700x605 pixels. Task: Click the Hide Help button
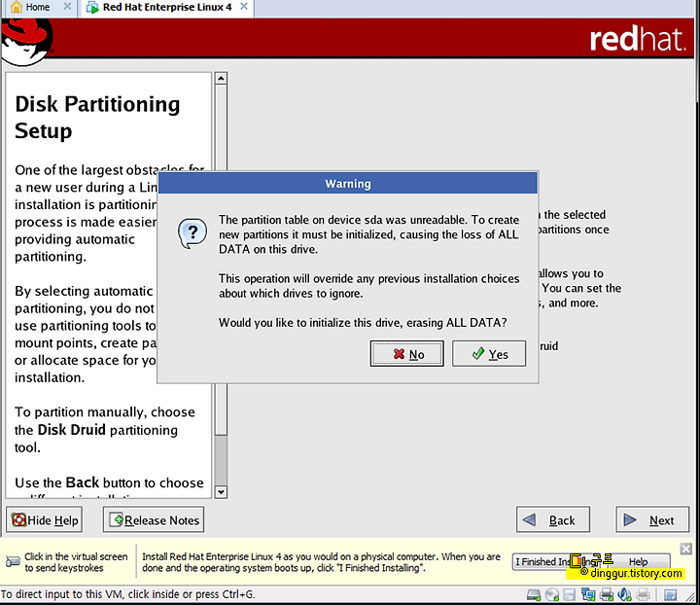point(44,519)
